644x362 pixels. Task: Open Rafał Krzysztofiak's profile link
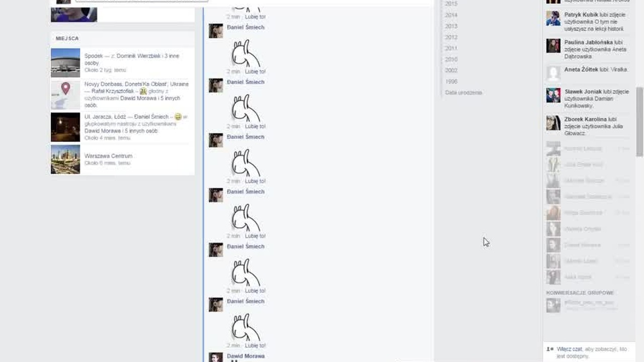tap(113, 91)
